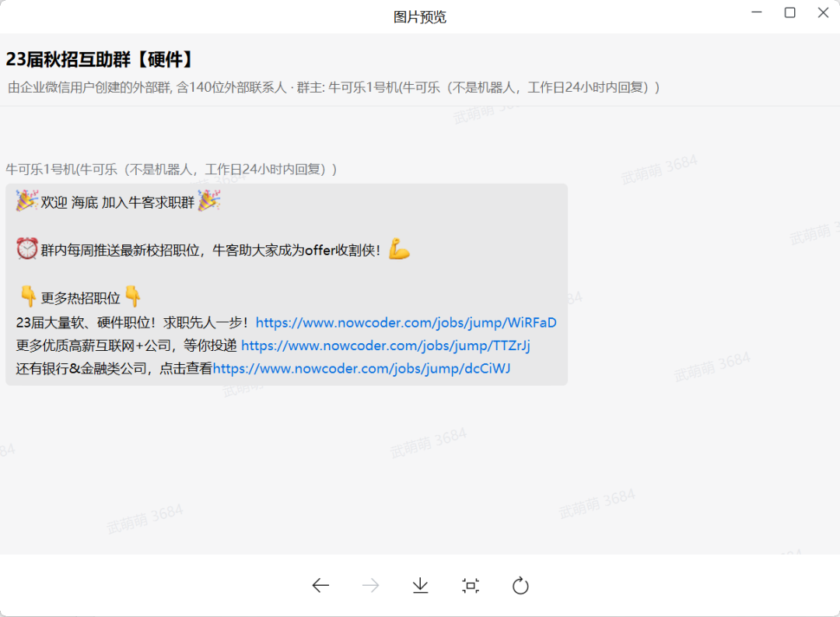Screen dimensions: 840x617
Task: Click group description about 140位外部联系人
Action: (x=333, y=87)
